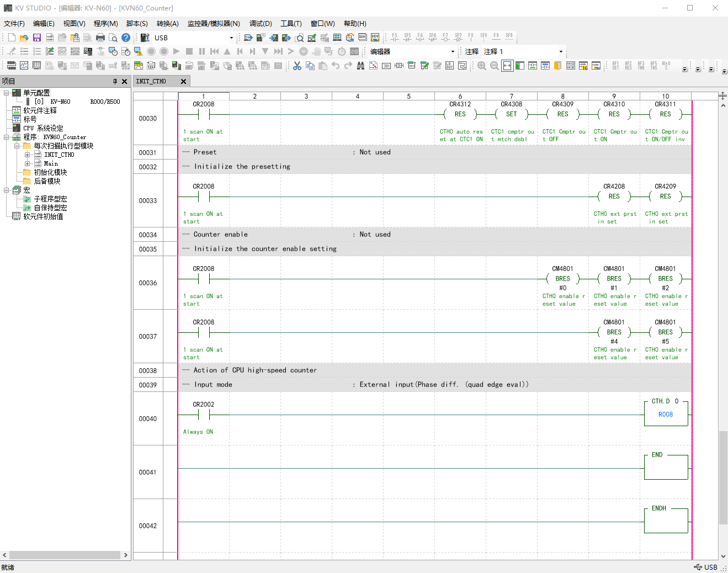Screen dimensions: 728x573
Task: Click the AF2 RES instruction icon
Action: (628, 66)
